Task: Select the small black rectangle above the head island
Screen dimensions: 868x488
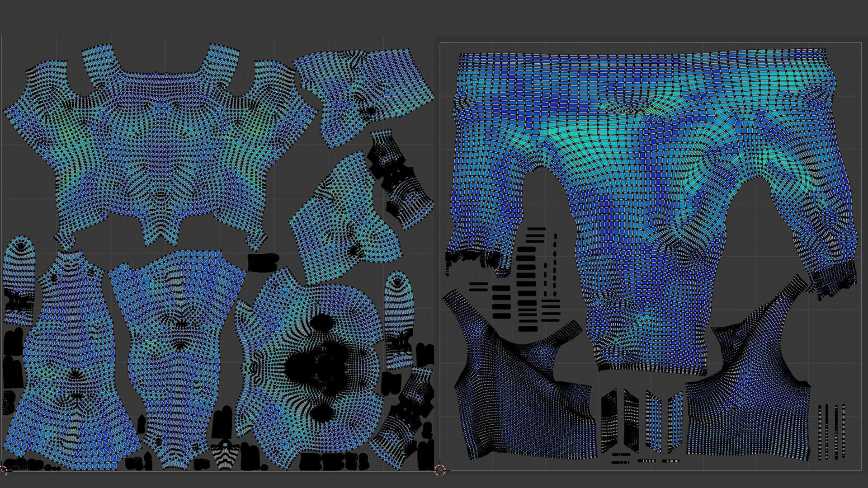Action: pyautogui.click(x=262, y=263)
